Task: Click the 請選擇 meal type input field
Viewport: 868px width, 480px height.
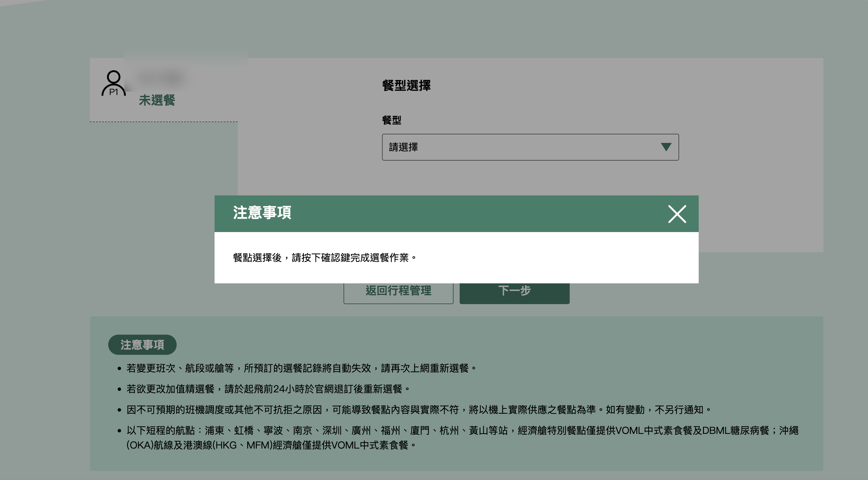Action: 528,147
